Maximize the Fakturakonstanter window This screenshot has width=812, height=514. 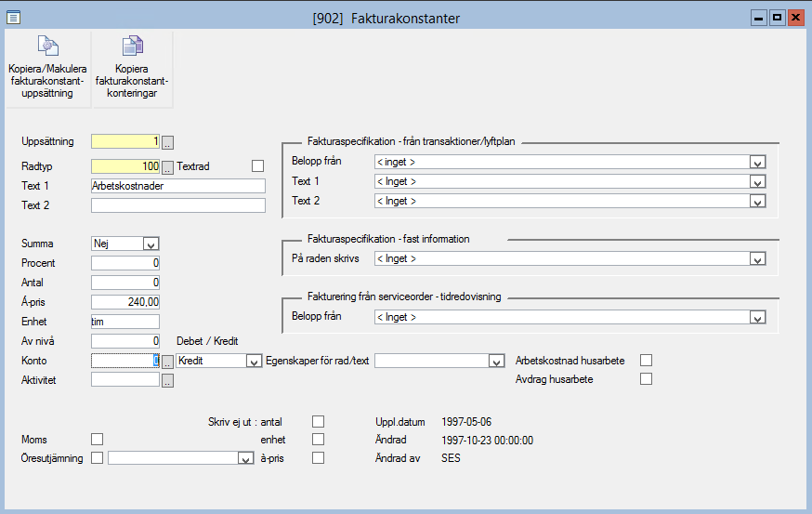[x=777, y=18]
